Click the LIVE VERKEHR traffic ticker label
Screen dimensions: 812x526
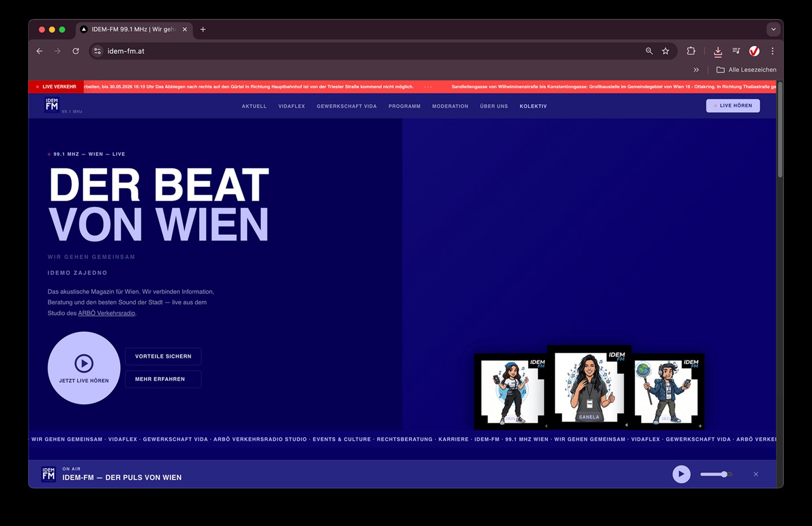[x=56, y=87]
